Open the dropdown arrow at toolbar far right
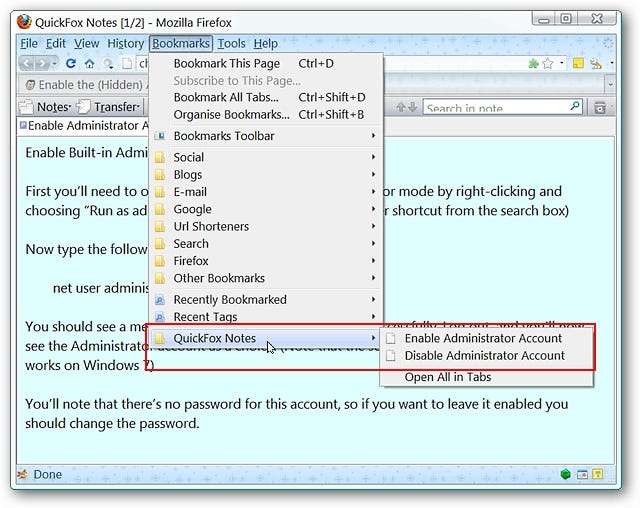This screenshot has height=508, width=640. [x=612, y=63]
